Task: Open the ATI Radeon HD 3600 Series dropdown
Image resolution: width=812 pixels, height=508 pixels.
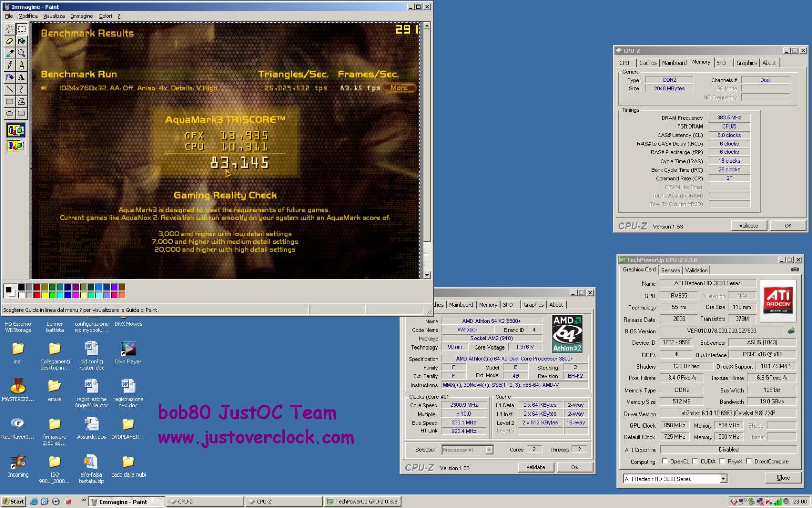Action: pos(723,479)
